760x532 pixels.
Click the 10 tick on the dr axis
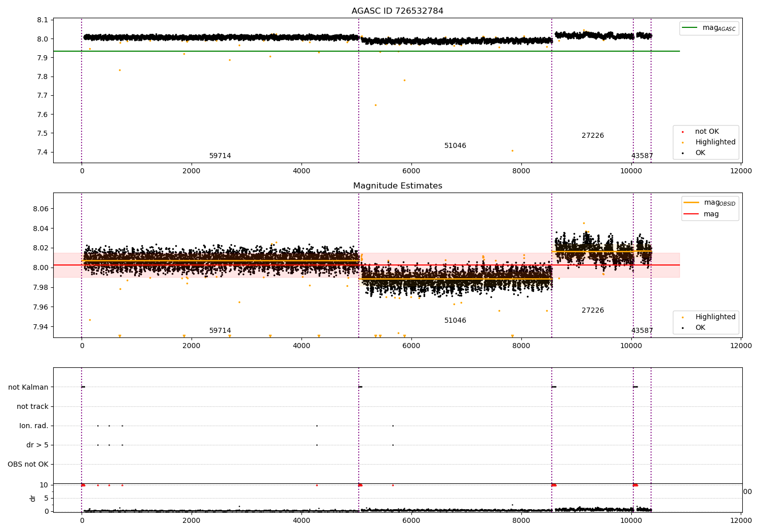[44, 485]
